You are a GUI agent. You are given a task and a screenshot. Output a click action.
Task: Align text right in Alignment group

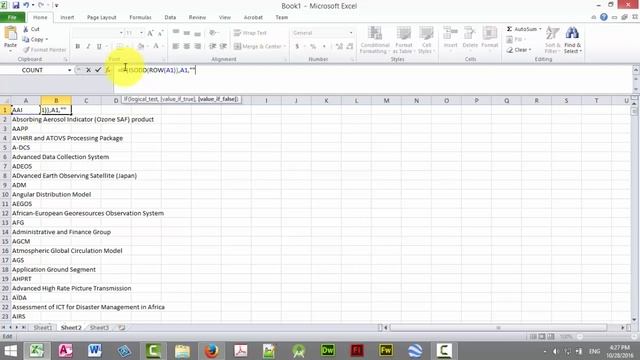[198, 47]
